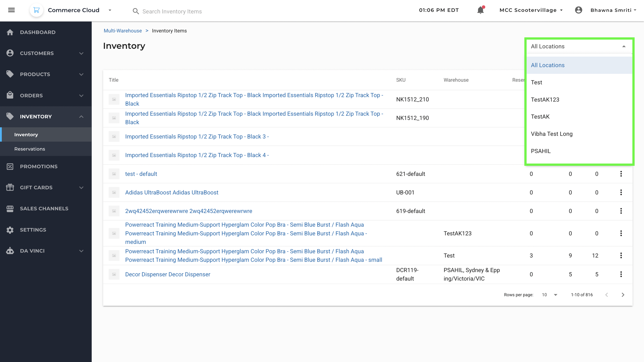Select PSAHIL from locations list
644x362 pixels.
click(541, 151)
